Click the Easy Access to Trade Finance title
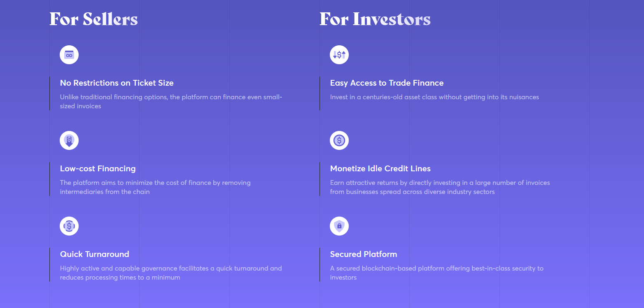The image size is (644, 308). pos(387,83)
